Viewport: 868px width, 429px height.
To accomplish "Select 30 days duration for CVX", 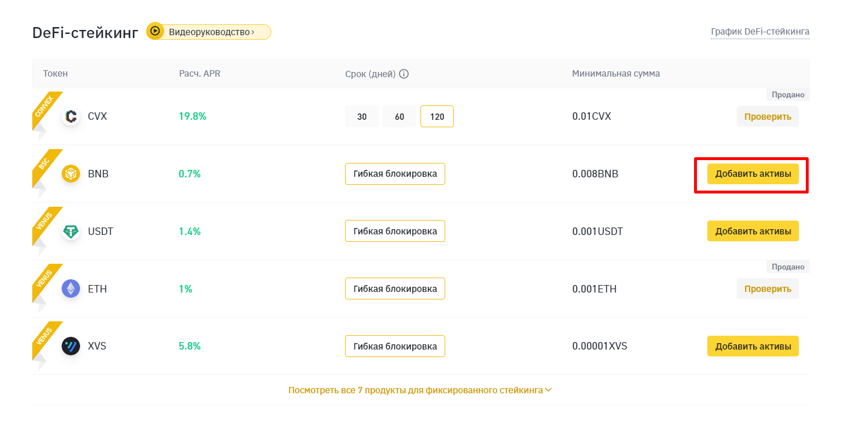I will click(x=362, y=116).
